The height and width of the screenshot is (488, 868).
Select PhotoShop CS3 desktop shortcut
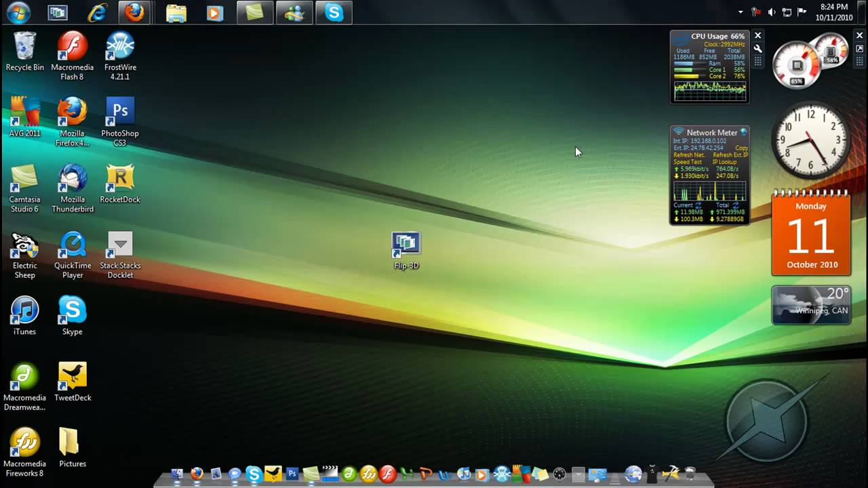coord(120,122)
